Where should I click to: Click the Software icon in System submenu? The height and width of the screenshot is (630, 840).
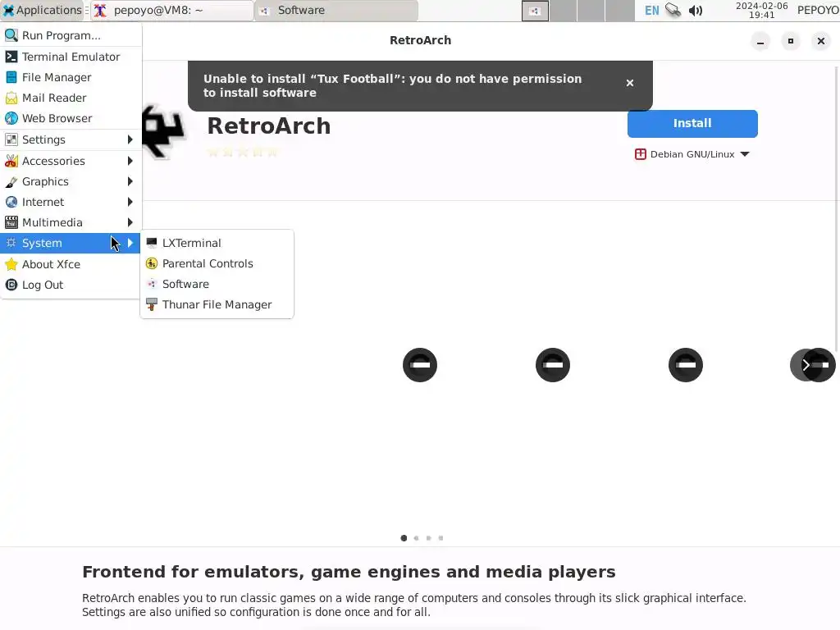[152, 283]
